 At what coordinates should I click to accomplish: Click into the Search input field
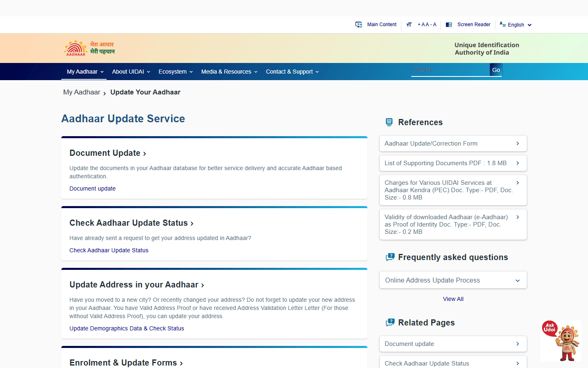pos(450,70)
